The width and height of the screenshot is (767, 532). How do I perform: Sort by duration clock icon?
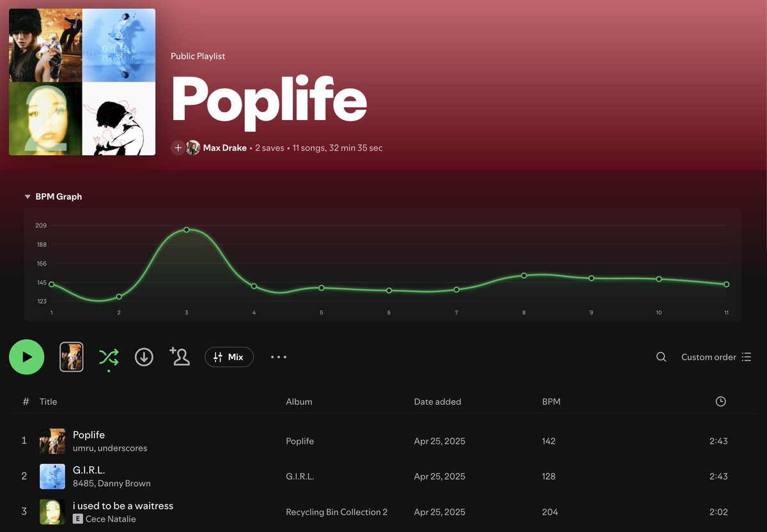[x=720, y=402]
